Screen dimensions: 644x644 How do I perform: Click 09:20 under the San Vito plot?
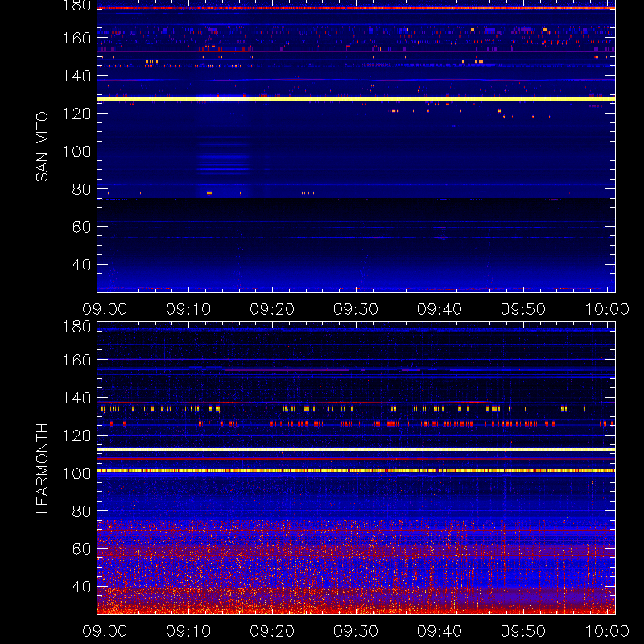pos(272,309)
